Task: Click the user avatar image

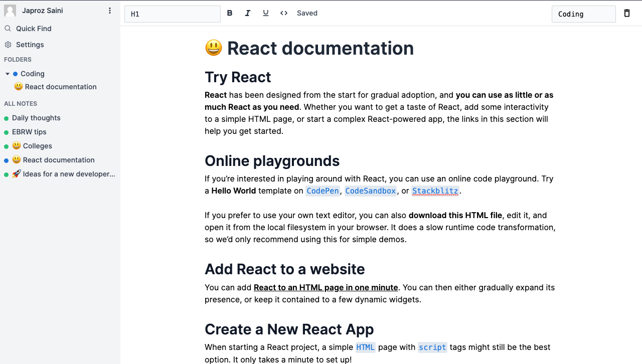Action: click(x=10, y=11)
